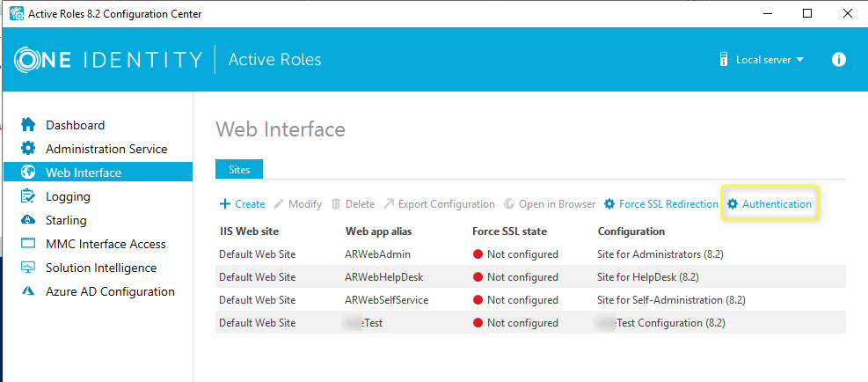Open the Starling section
This screenshot has height=382, width=868.
pyautogui.click(x=67, y=220)
